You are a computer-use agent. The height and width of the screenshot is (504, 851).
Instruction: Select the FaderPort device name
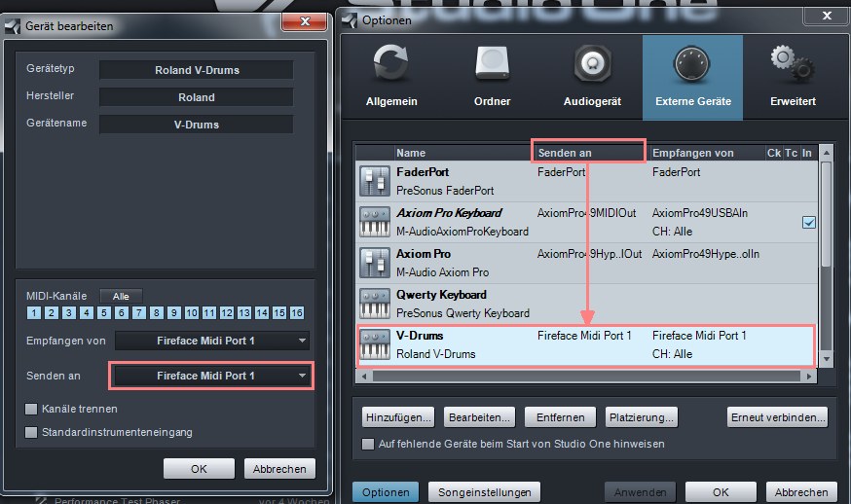423,172
